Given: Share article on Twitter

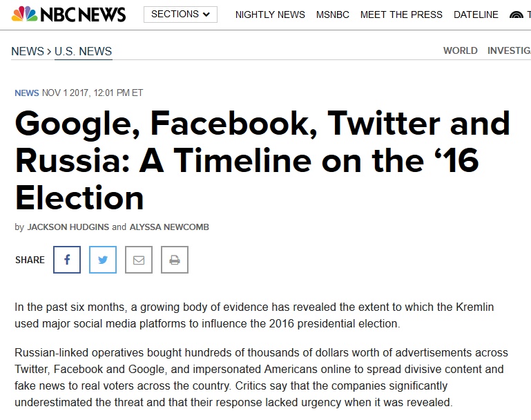Looking at the screenshot, I should pos(103,260).
